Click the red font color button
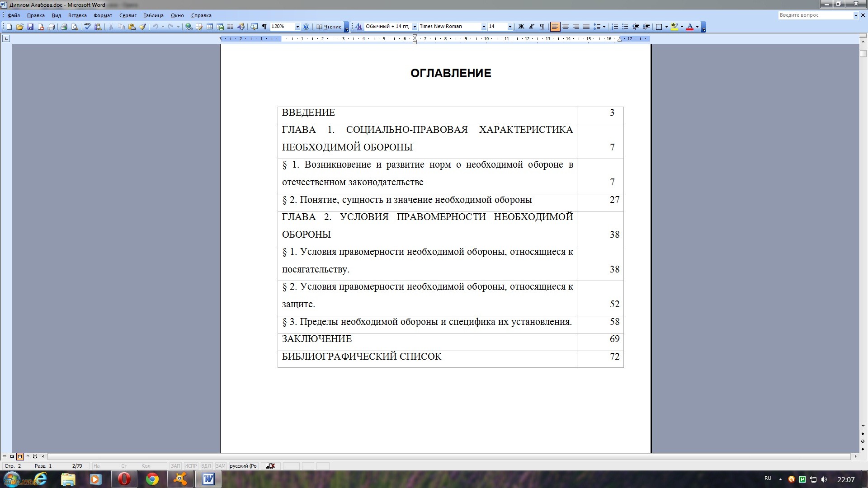 tap(690, 27)
